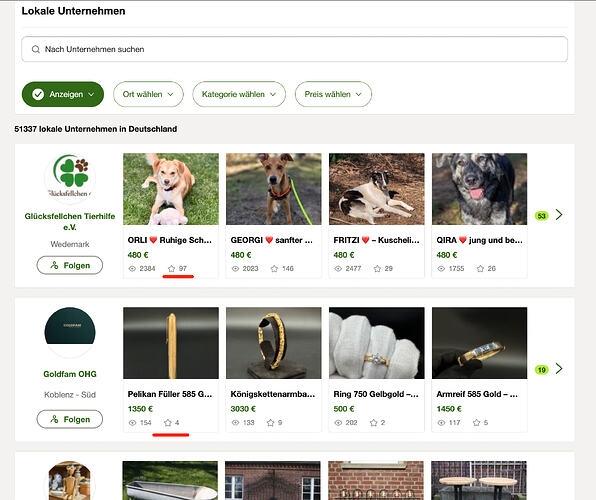Open the Kategorie wählen dropdown
This screenshot has height=500, width=596.
coord(239,94)
